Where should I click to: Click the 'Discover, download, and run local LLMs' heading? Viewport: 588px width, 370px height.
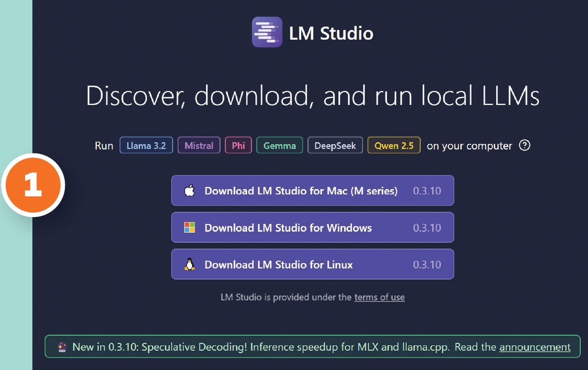[313, 96]
